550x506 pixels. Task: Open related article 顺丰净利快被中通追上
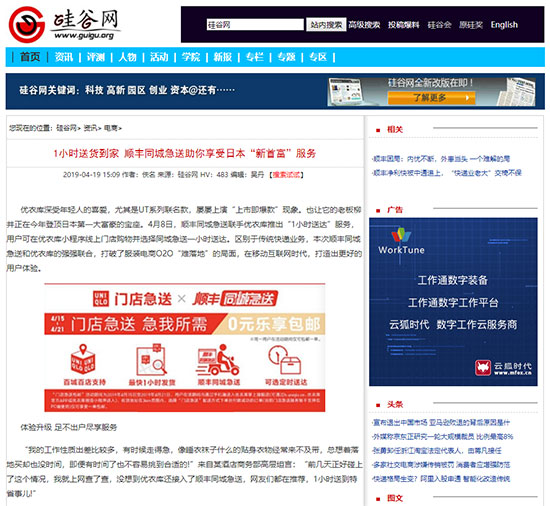[x=447, y=173]
